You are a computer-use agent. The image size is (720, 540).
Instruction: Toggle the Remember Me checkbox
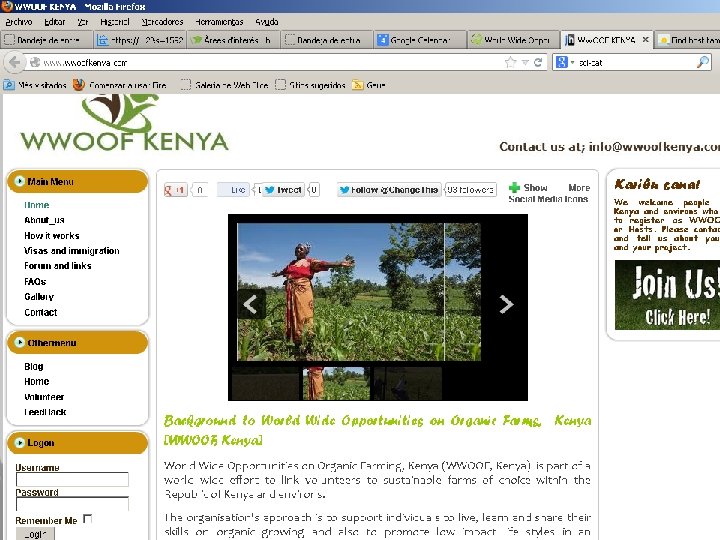point(87,519)
